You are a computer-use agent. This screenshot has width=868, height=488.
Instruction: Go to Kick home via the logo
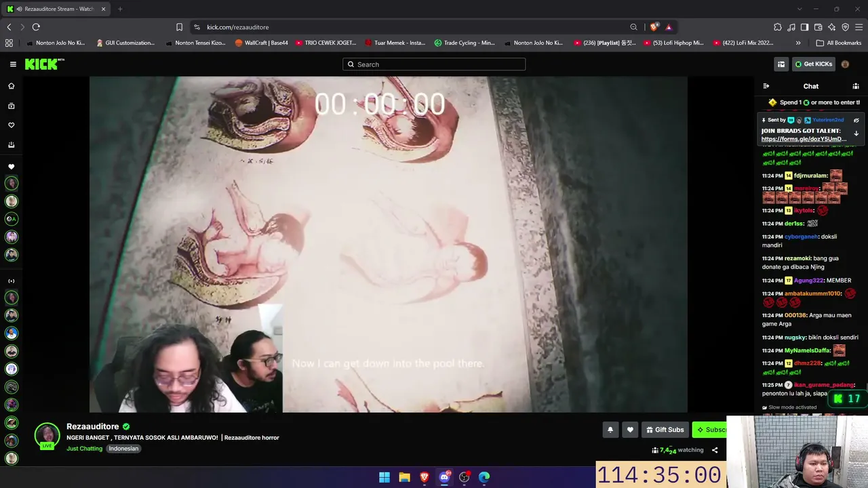pyautogui.click(x=44, y=64)
